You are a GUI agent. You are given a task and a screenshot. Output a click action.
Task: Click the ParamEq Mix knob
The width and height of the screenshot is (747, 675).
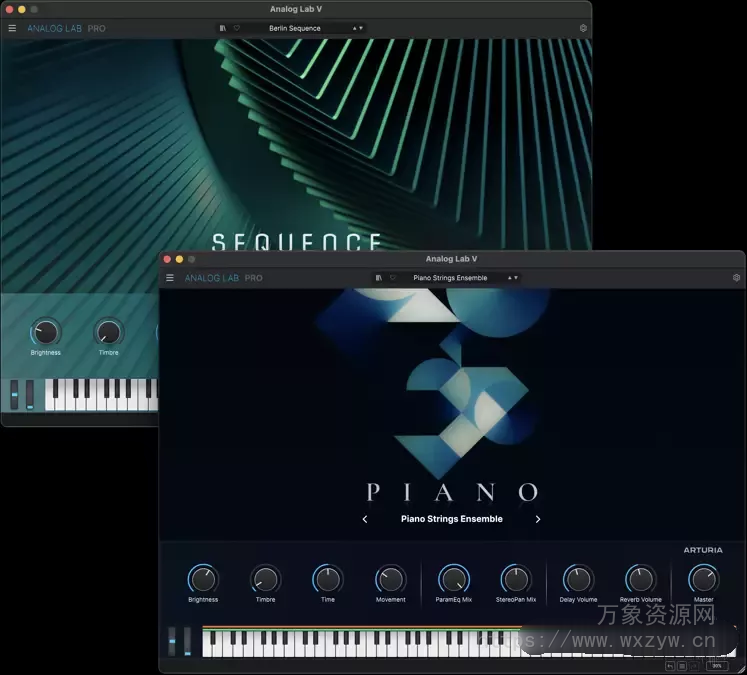tap(454, 579)
